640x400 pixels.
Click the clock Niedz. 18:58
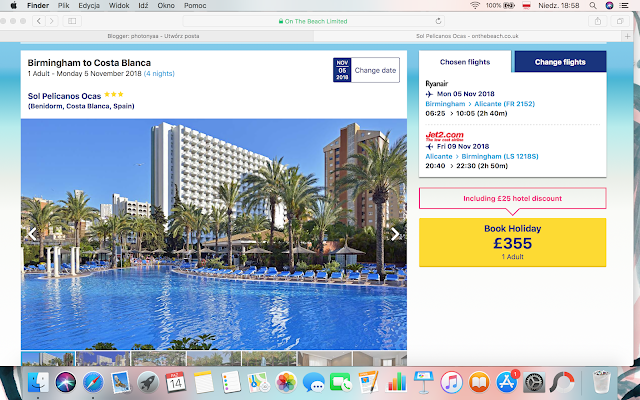point(558,5)
